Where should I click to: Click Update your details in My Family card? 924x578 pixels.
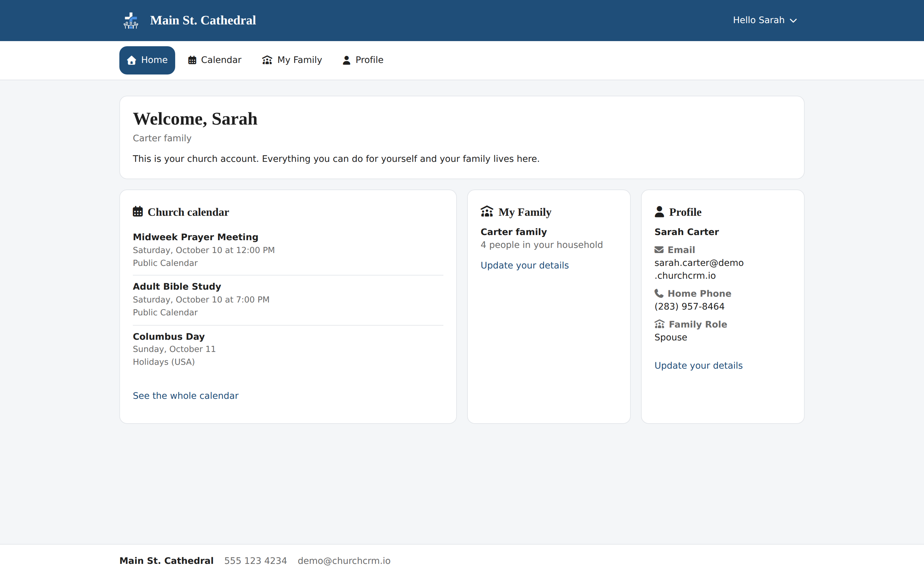[525, 265]
